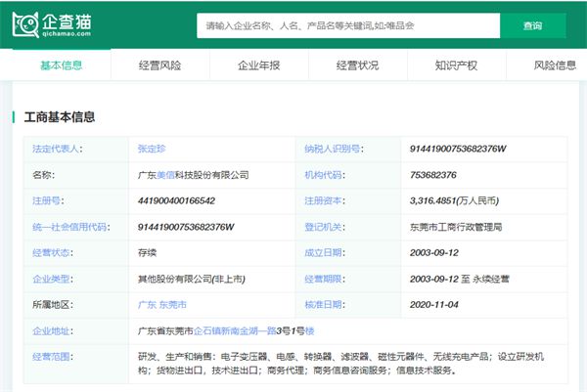Click the 楼 link at address end
The width and height of the screenshot is (587, 392).
[x=309, y=330]
